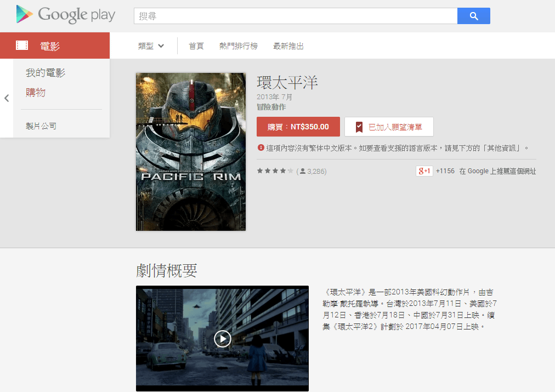Screen dimensions: 555x392
Task: Click the star rating display
Action: (275, 171)
